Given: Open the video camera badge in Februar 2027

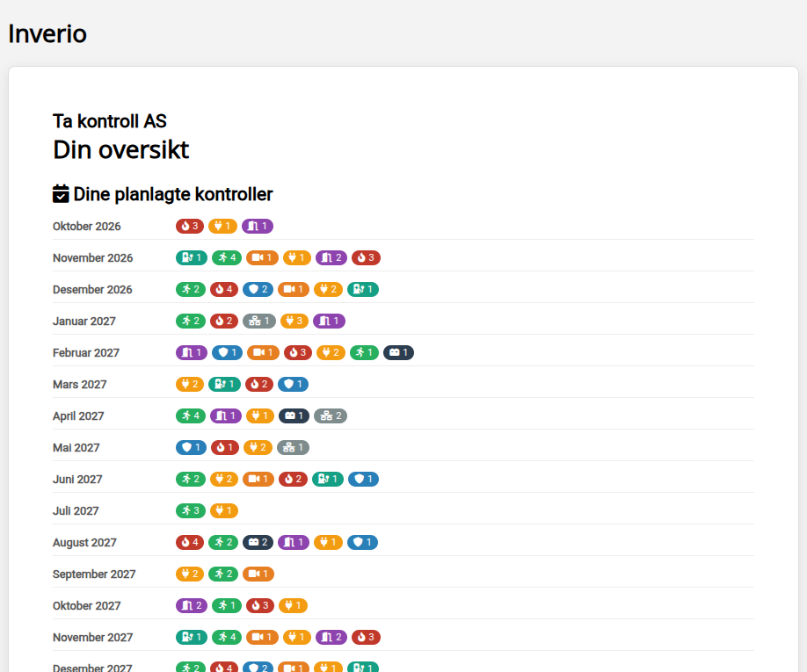Looking at the screenshot, I should [263, 353].
